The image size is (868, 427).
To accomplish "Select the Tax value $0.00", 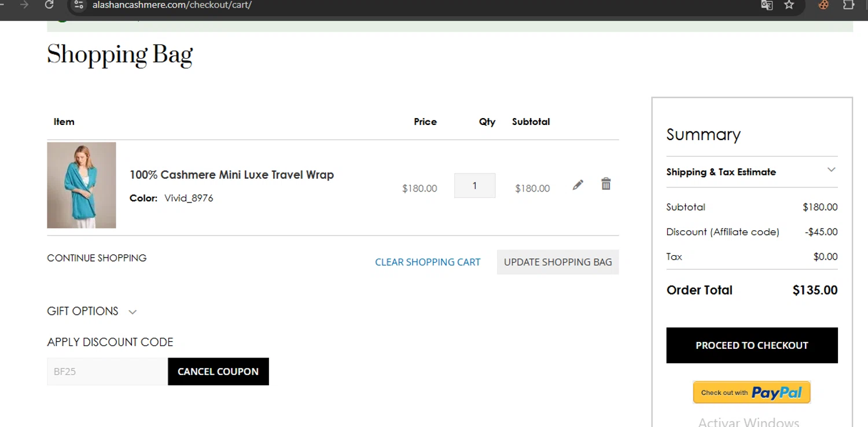I will pyautogui.click(x=825, y=257).
